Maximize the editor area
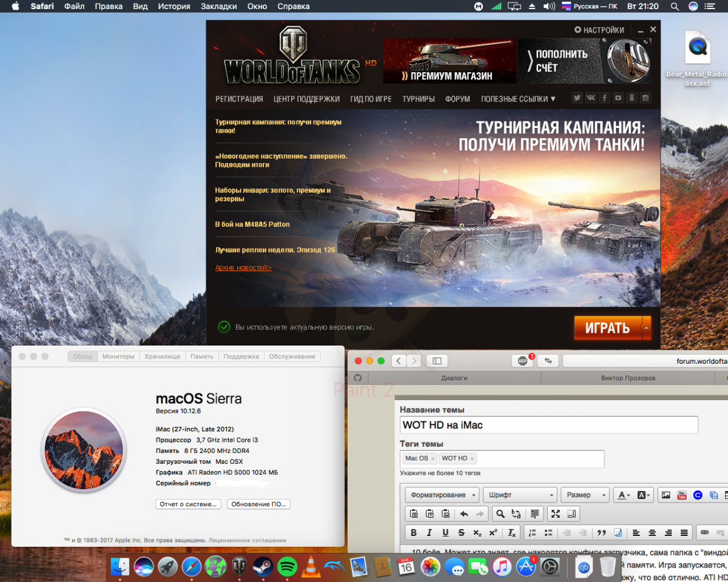 [555, 514]
